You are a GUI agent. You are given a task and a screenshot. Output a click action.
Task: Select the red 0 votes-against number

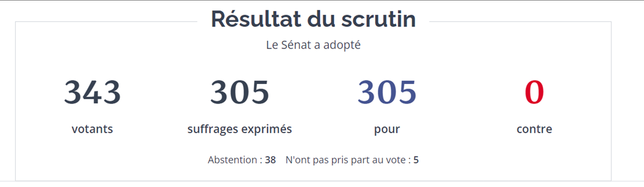point(534,92)
